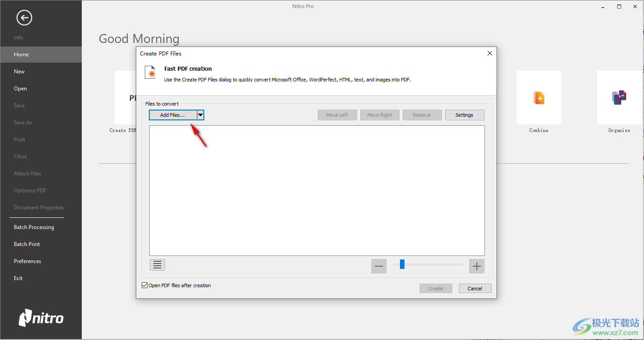The height and width of the screenshot is (340, 644).
Task: Select Print in the sidebar
Action: click(20, 140)
